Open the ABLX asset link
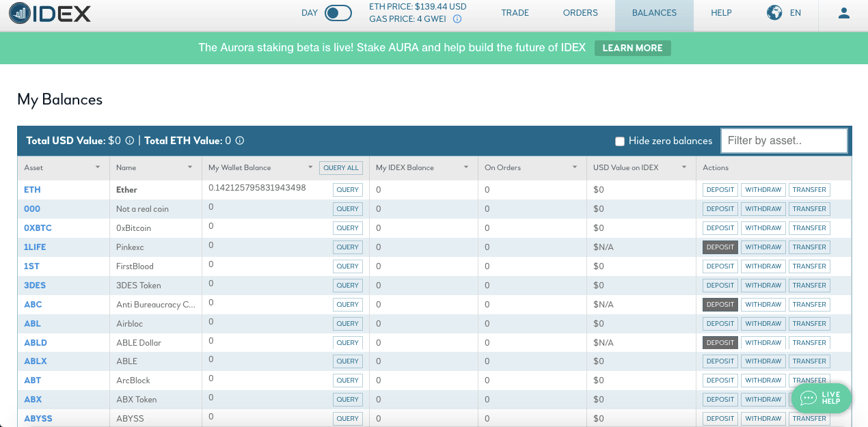 point(36,361)
